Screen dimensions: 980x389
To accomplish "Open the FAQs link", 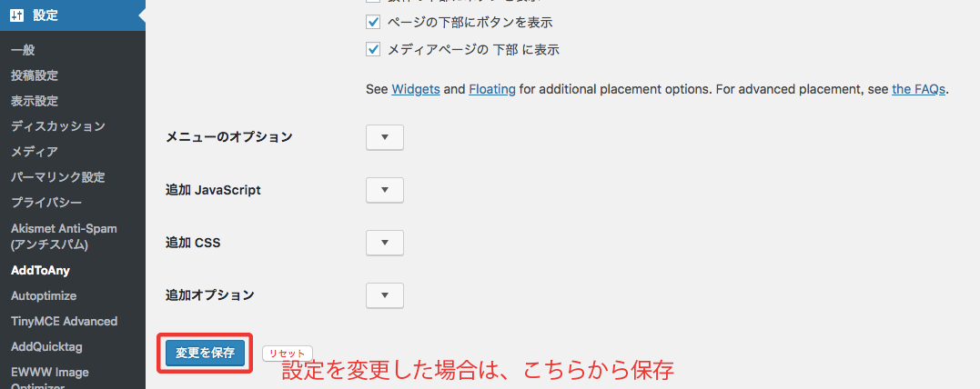I will coord(919,89).
